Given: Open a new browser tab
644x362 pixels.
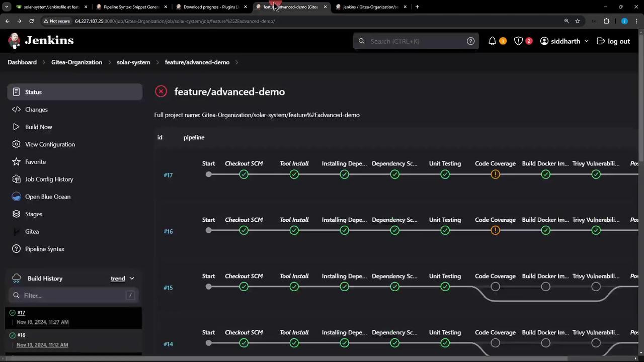Looking at the screenshot, I should click(x=417, y=7).
